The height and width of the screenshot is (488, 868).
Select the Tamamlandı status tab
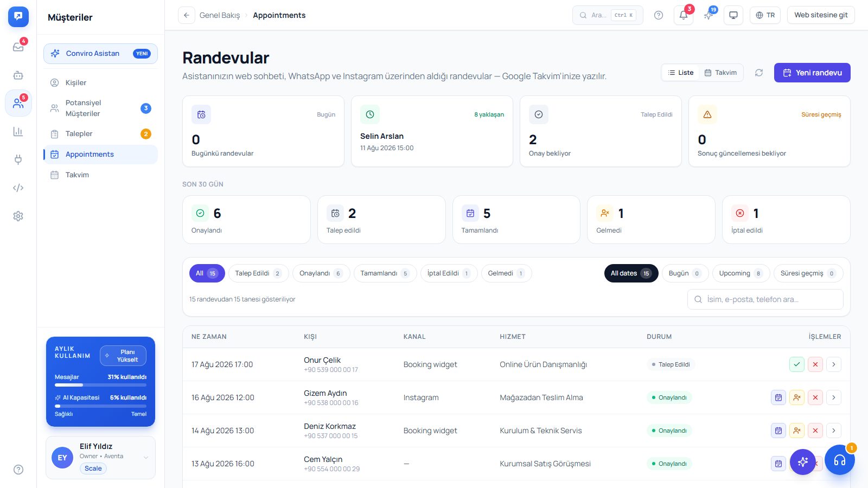[x=385, y=273]
